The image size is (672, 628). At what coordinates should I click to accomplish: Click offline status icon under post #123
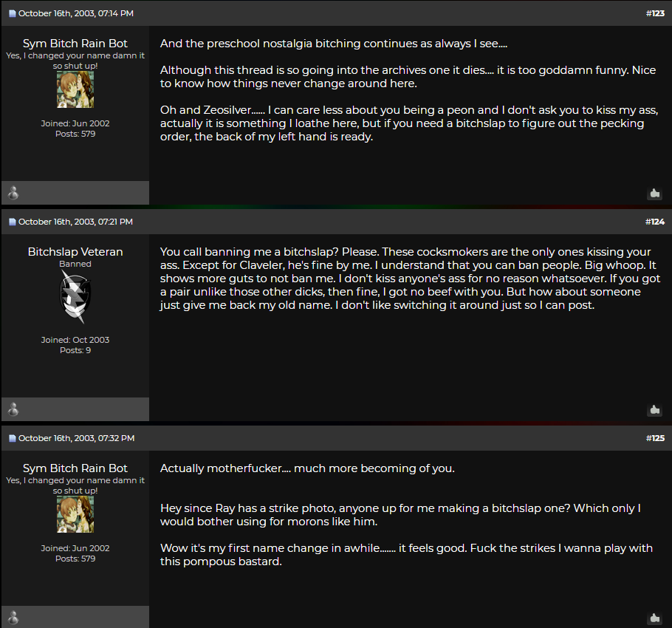[13, 193]
